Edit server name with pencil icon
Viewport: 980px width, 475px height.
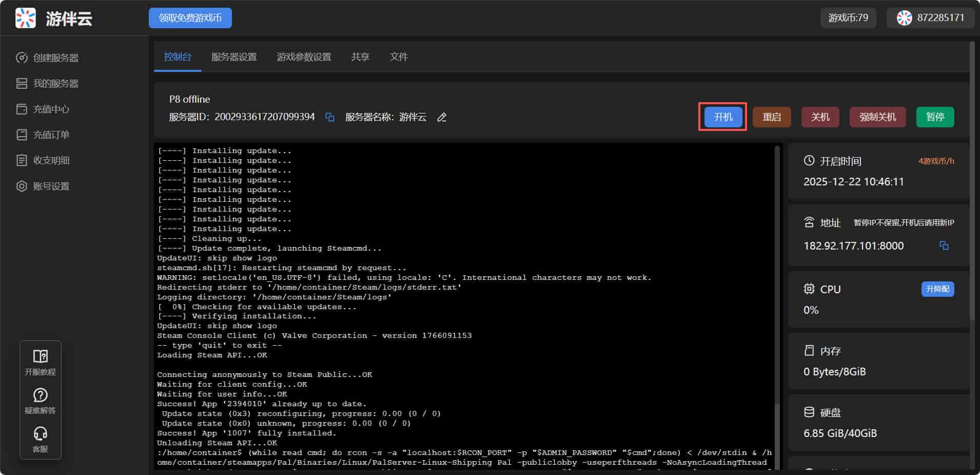[x=441, y=118]
